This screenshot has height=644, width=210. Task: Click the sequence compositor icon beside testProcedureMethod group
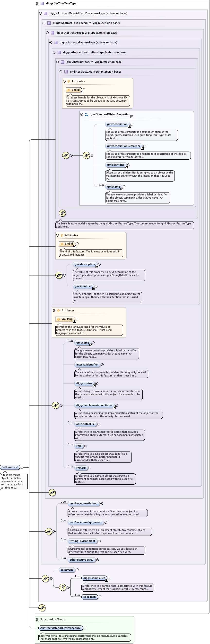tap(49, 531)
